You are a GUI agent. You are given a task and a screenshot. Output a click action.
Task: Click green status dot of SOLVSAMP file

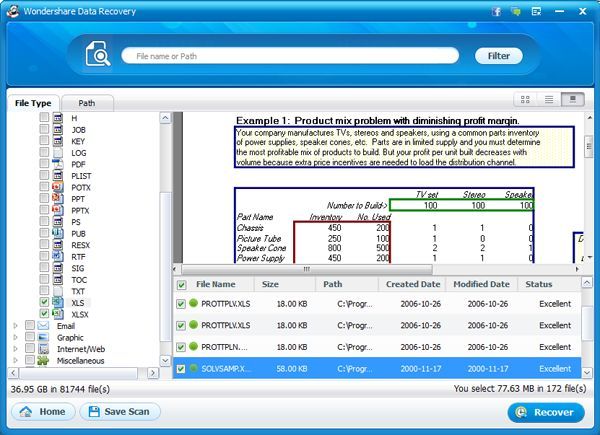click(193, 368)
